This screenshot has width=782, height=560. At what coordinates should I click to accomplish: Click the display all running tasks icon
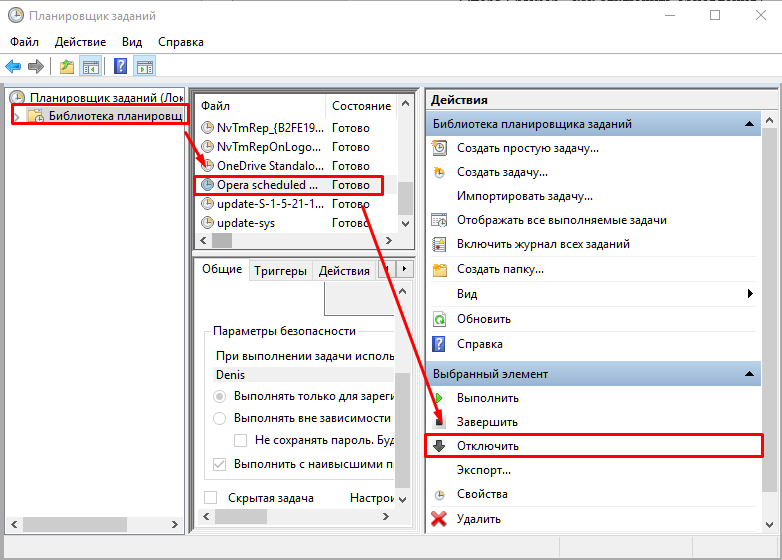pyautogui.click(x=439, y=220)
